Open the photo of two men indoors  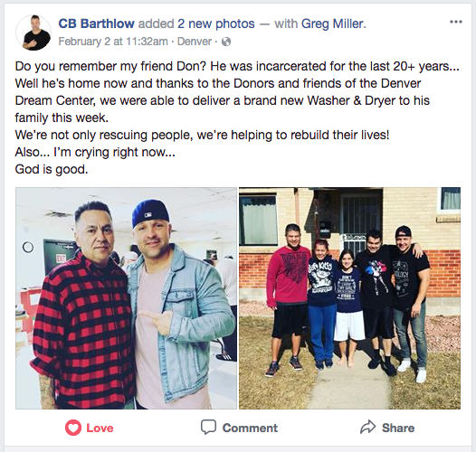click(127, 298)
